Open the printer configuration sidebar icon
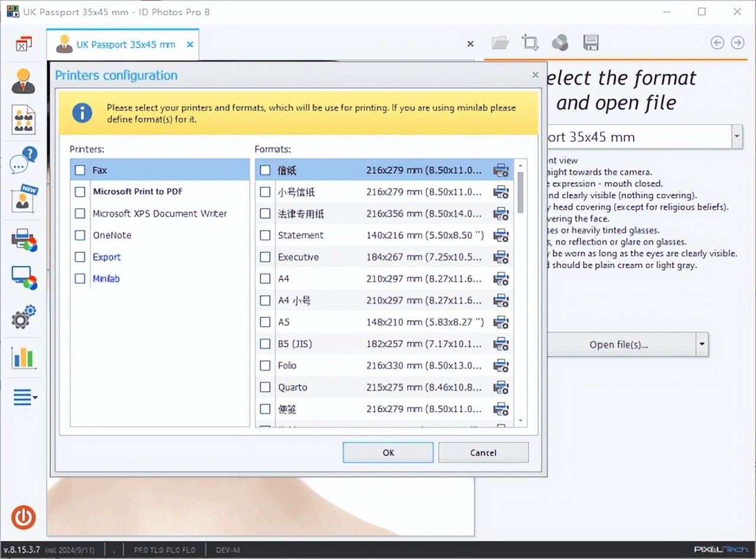 [24, 239]
